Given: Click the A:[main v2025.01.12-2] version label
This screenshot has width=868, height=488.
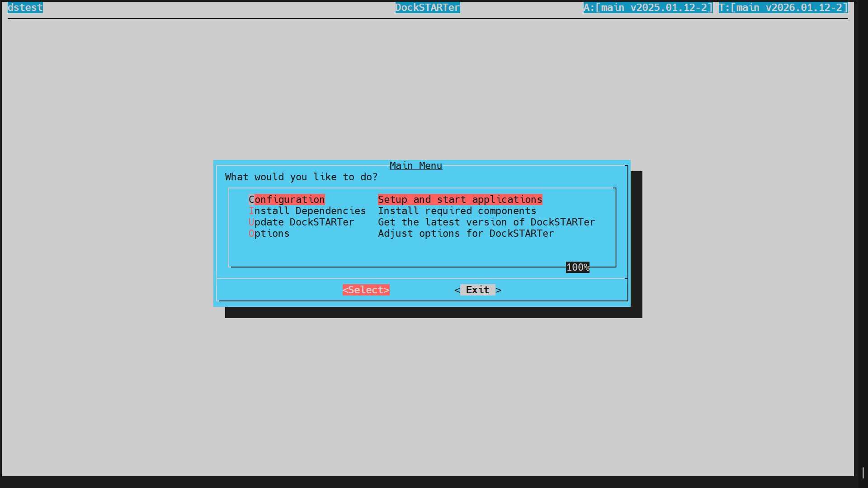Looking at the screenshot, I should click(x=648, y=7).
